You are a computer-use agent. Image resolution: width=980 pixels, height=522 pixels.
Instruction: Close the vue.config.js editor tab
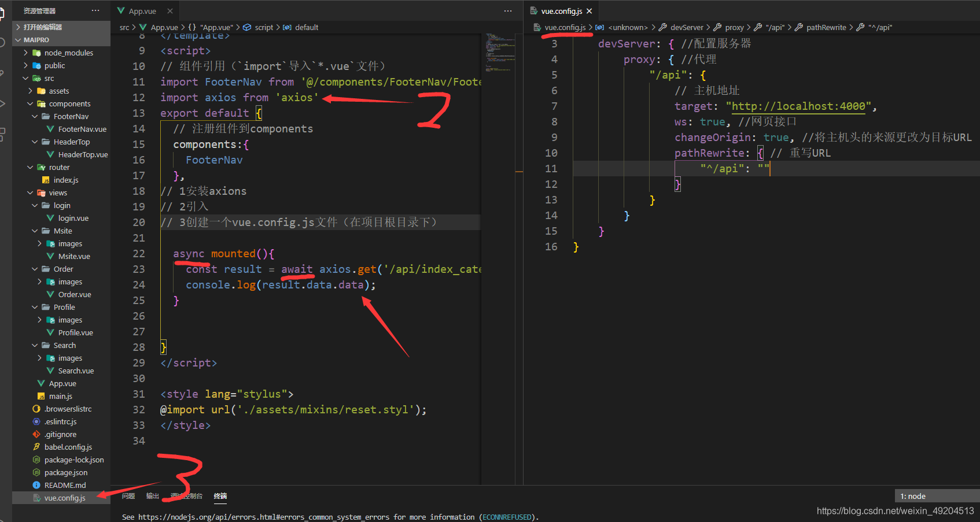tap(589, 11)
